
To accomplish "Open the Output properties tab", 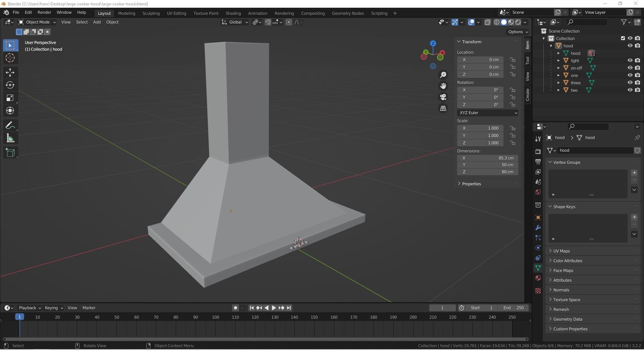I will (x=538, y=162).
